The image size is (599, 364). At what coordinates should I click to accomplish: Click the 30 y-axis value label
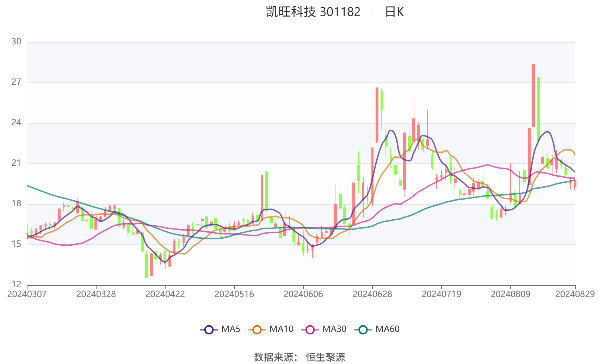16,42
